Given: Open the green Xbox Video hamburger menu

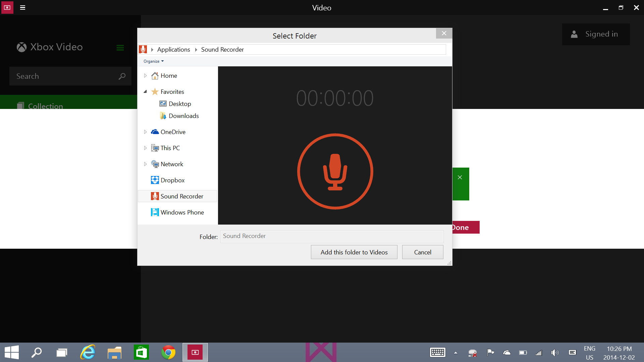Looking at the screenshot, I should click(x=120, y=48).
